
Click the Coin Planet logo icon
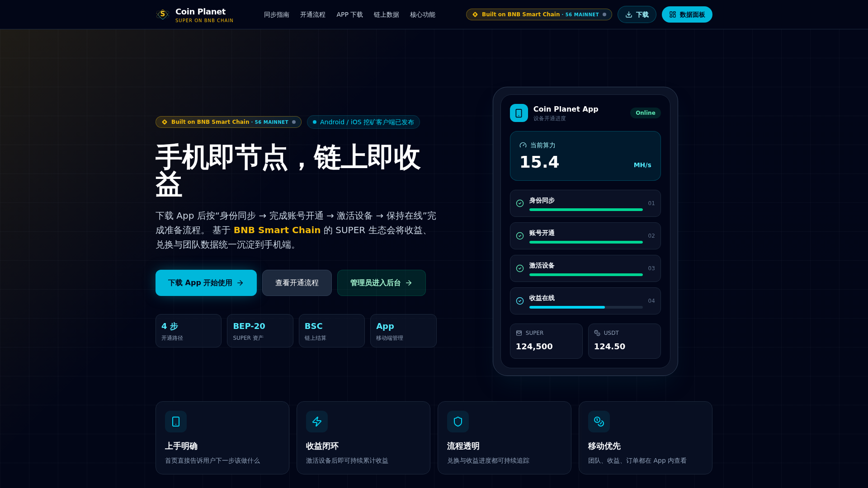(x=163, y=14)
